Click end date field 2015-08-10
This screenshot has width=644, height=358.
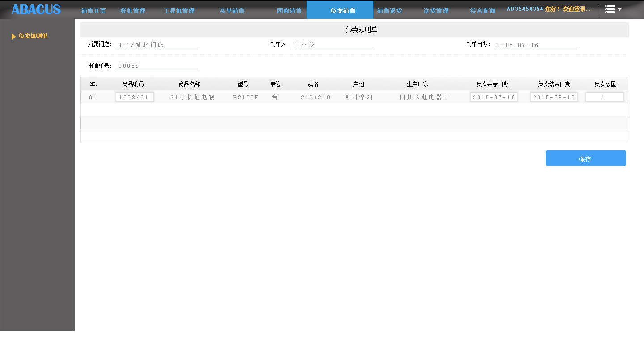[x=554, y=97]
